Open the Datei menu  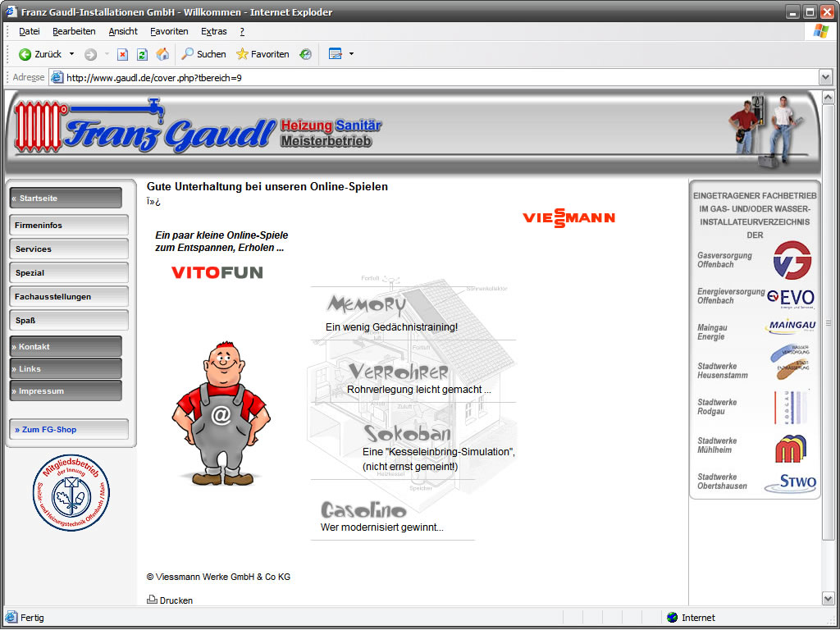coord(30,32)
